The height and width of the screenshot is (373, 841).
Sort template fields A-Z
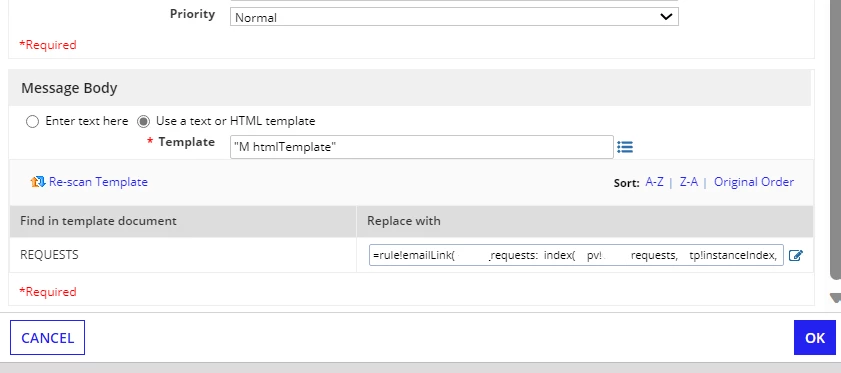pos(654,182)
